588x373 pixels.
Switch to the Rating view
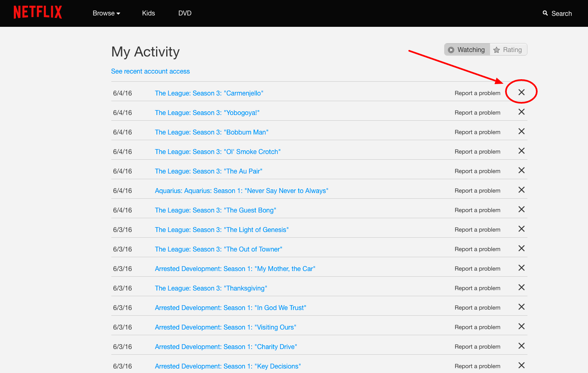pyautogui.click(x=508, y=49)
